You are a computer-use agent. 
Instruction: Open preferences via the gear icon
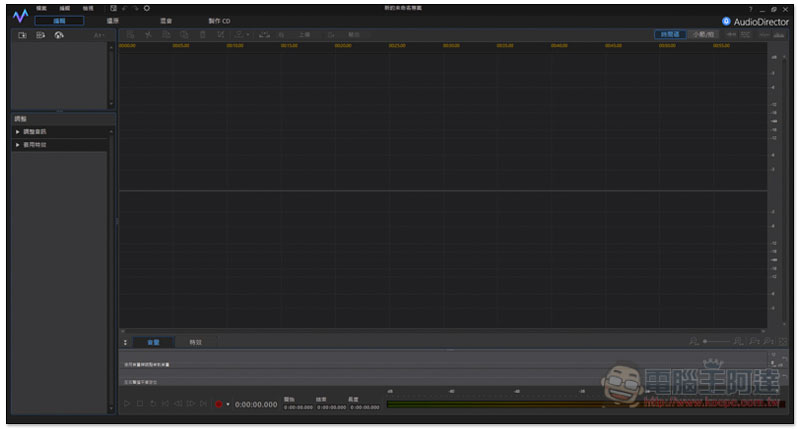click(147, 9)
